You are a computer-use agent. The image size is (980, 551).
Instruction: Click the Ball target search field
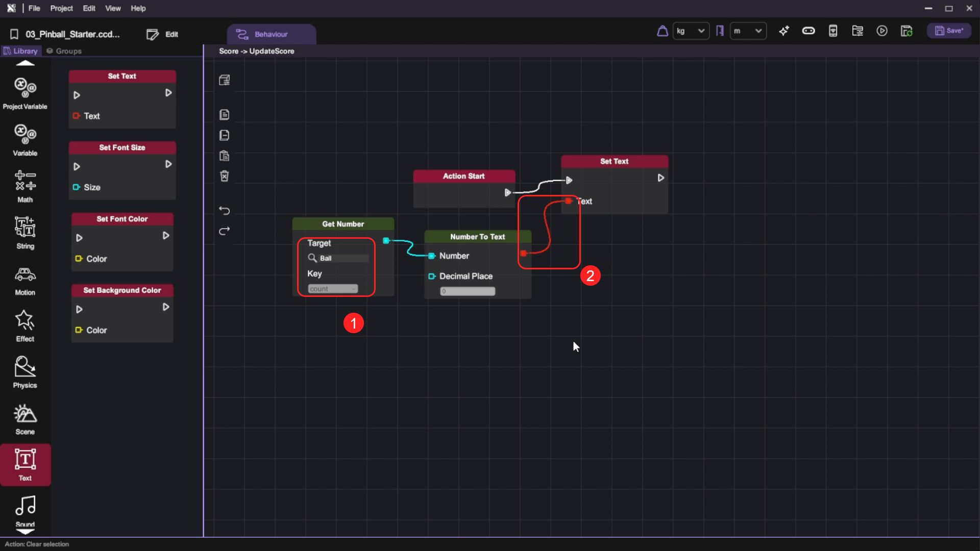[x=343, y=258]
